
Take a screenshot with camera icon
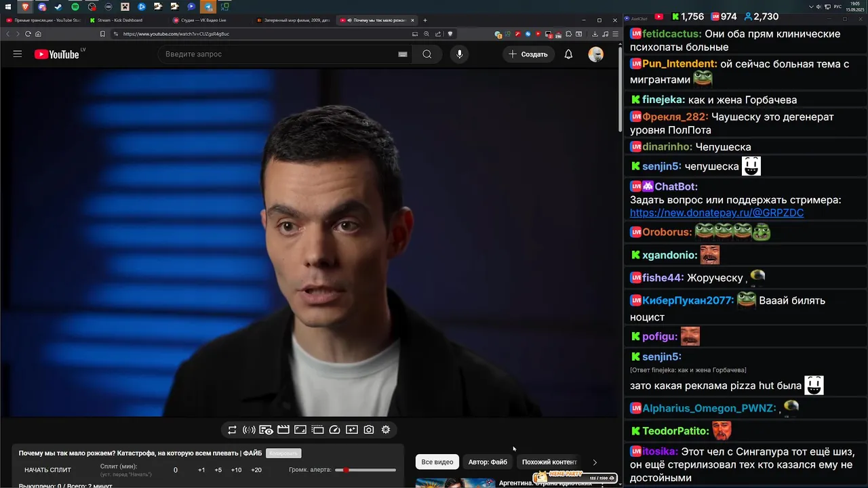coord(369,430)
